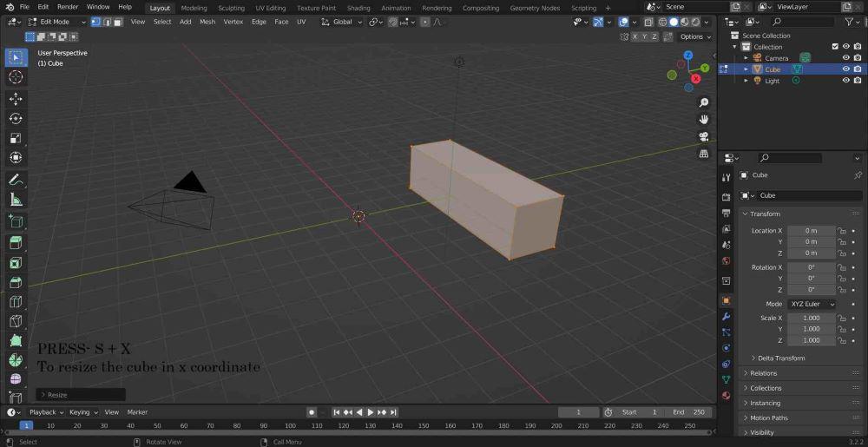Hide the Cube in outliner
868x447 pixels.
click(x=845, y=69)
